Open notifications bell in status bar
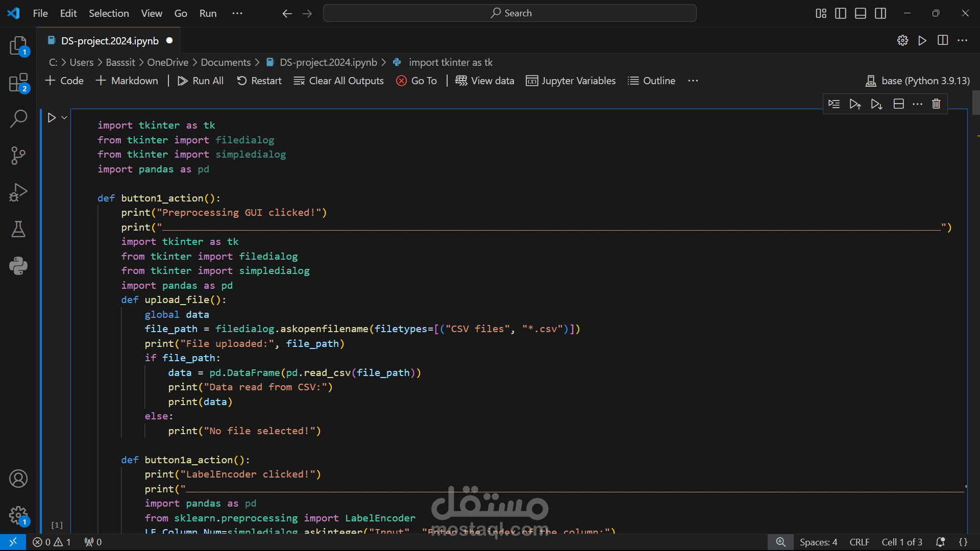Viewport: 980px width, 551px height. click(940, 542)
